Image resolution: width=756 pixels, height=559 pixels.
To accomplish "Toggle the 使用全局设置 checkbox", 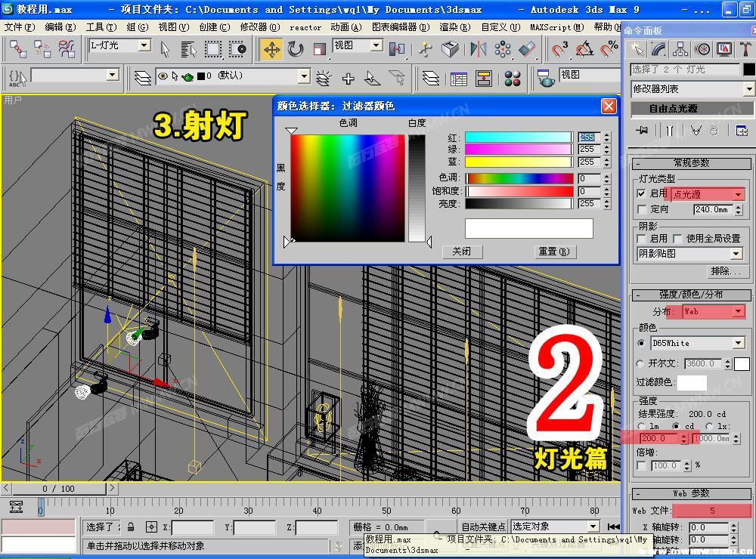I will [677, 239].
